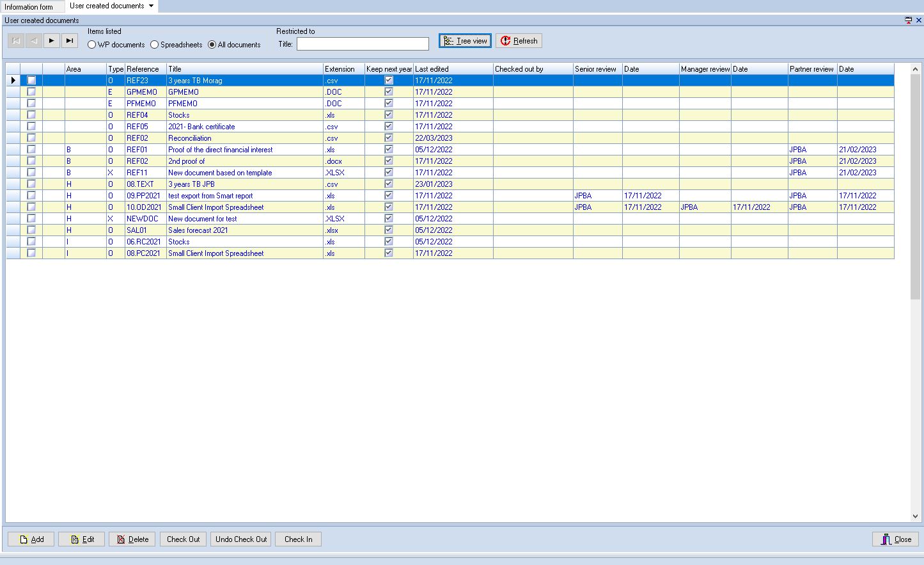The image size is (924, 565).
Task: Click the Close button at bottom right
Action: tap(895, 539)
